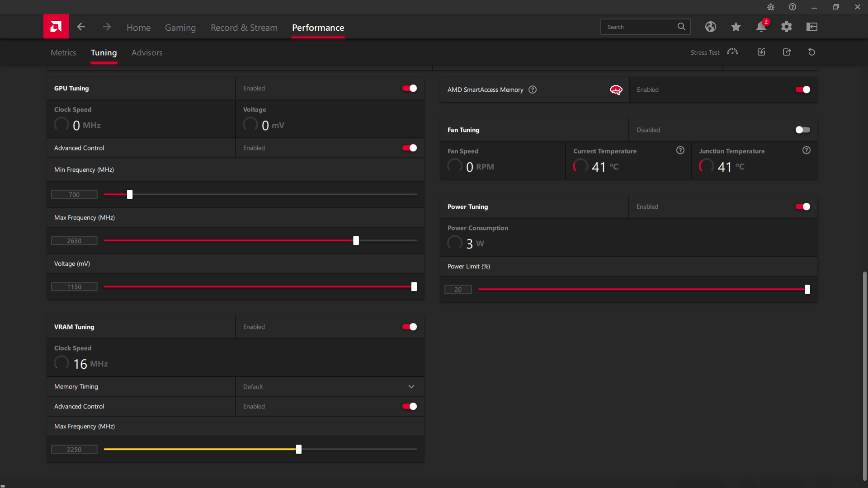Click the VRAM Clock Speed 16 MHz reading
The width and height of the screenshot is (868, 488).
click(x=90, y=364)
